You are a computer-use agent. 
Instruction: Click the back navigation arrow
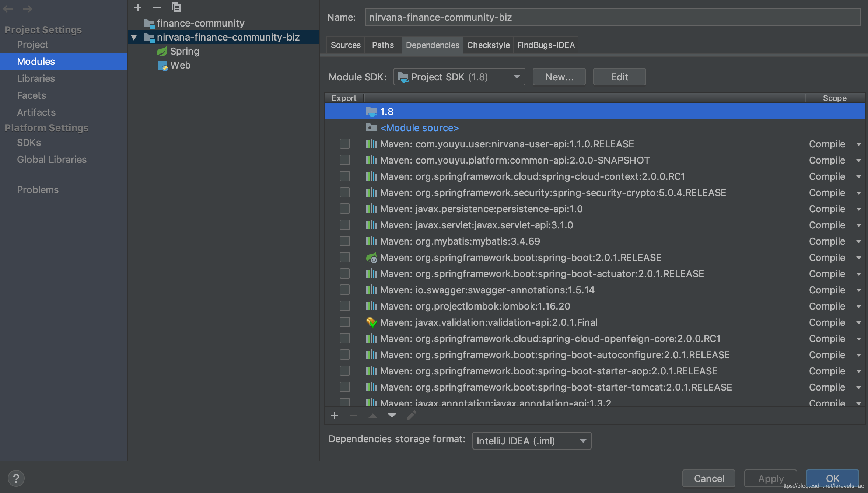pos(8,8)
